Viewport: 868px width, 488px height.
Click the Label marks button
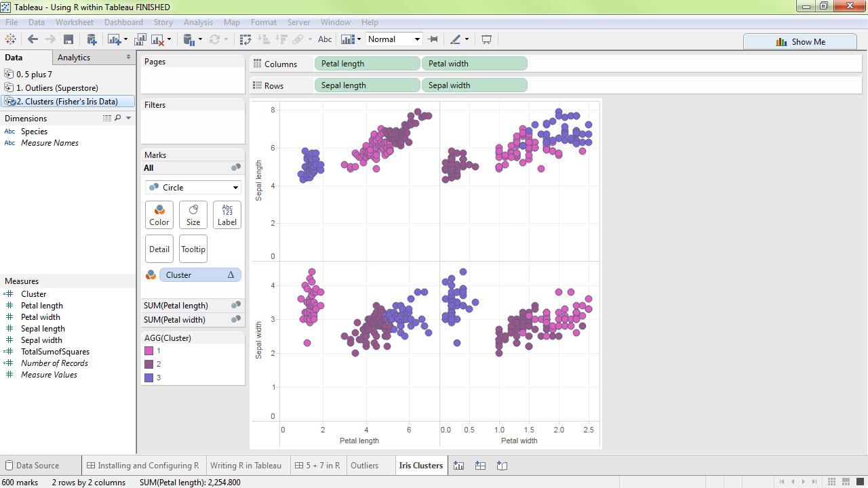(x=227, y=215)
